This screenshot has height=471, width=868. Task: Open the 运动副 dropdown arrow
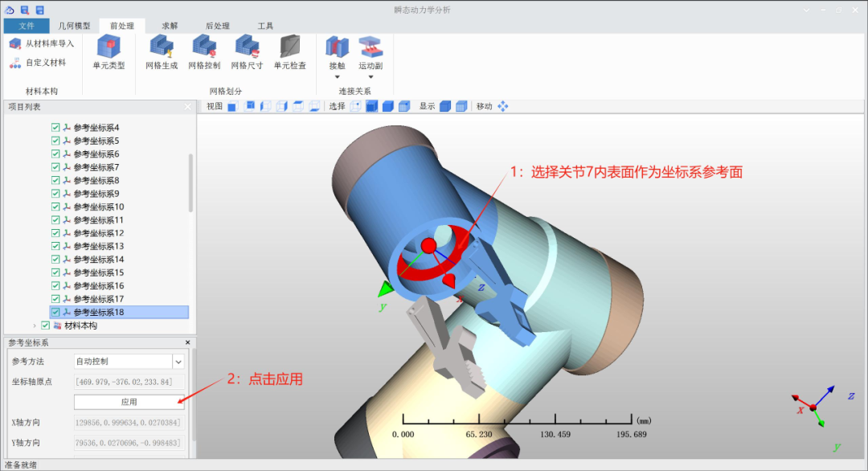(371, 77)
